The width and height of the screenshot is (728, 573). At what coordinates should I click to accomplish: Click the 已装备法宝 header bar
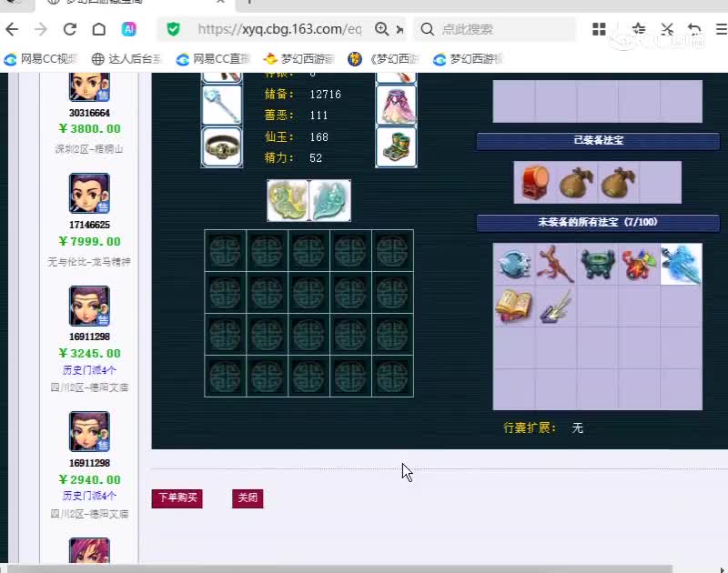598,141
